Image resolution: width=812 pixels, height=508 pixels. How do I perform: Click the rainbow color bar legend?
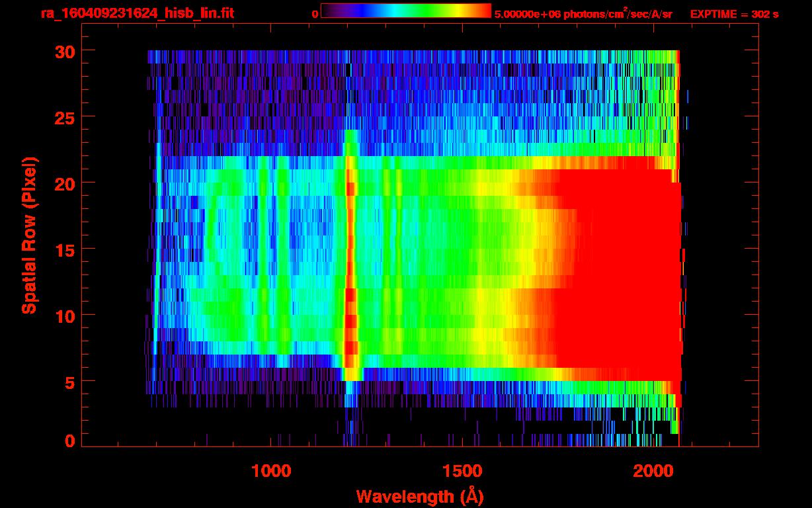405,11
